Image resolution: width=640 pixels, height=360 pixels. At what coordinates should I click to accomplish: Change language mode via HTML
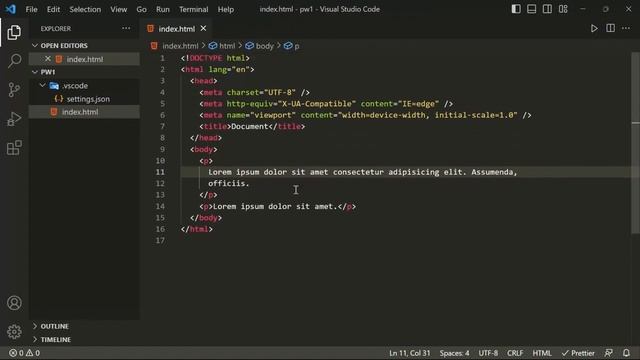click(542, 353)
